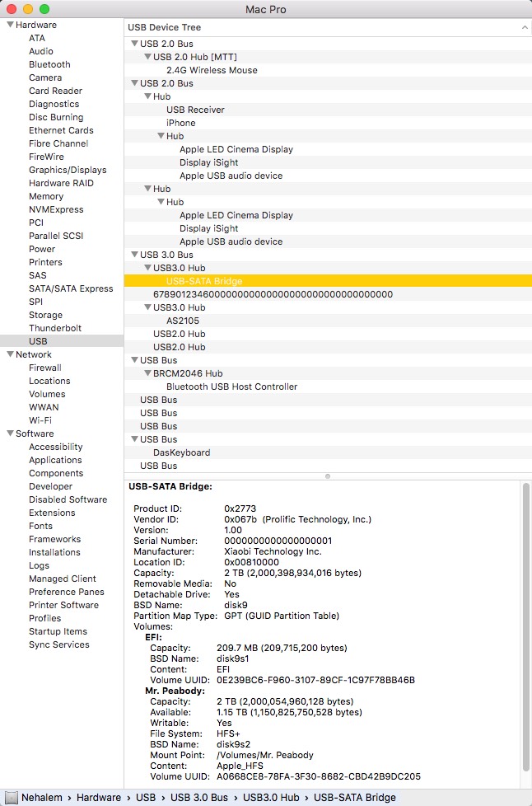Click the Volume UUID starting with A0668CE8

click(319, 776)
